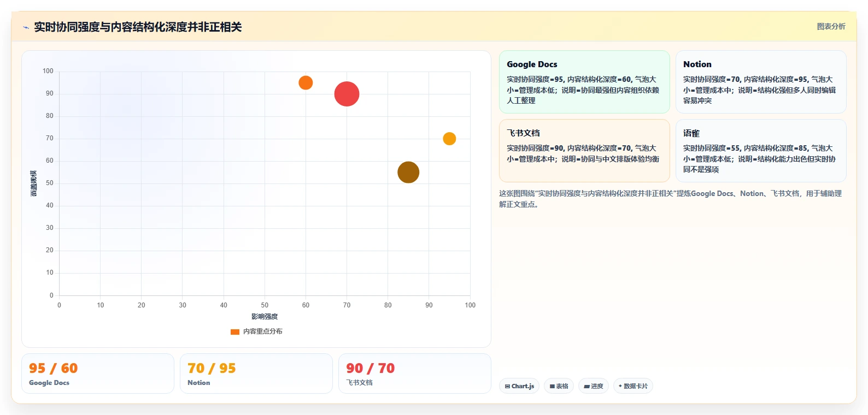The image size is (868, 415).
Task: Click the y-axis tick label 100
Action: [48, 71]
